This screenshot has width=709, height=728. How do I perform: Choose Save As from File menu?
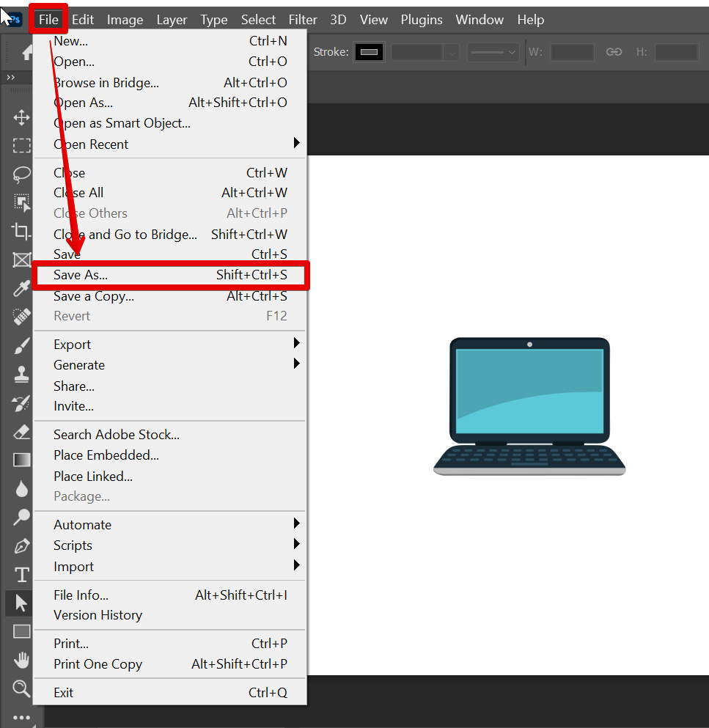coord(81,276)
